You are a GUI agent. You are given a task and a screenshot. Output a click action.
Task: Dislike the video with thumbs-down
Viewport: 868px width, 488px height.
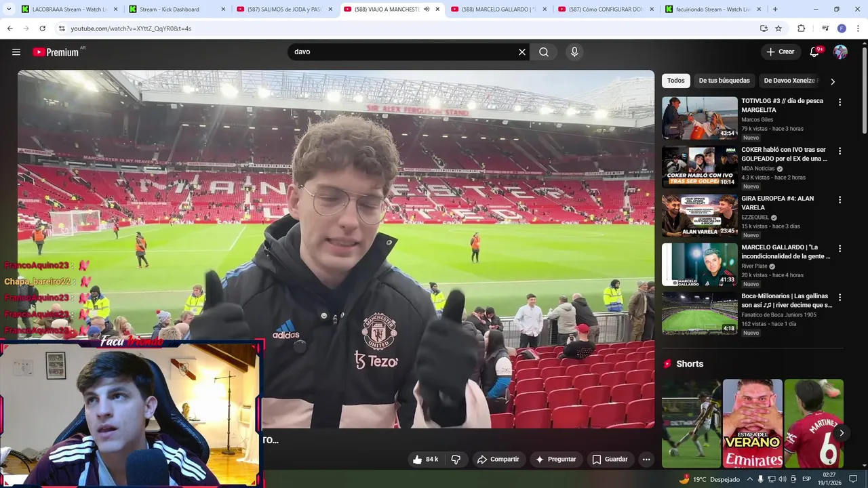click(x=456, y=460)
